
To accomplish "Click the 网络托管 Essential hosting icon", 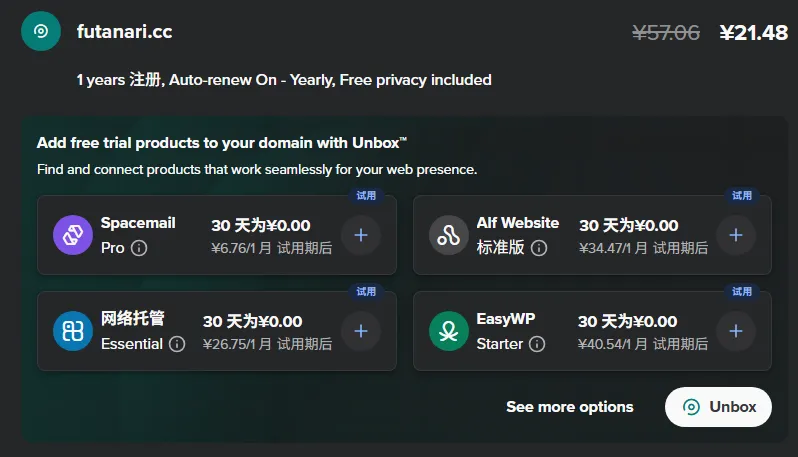I will pyautogui.click(x=73, y=331).
